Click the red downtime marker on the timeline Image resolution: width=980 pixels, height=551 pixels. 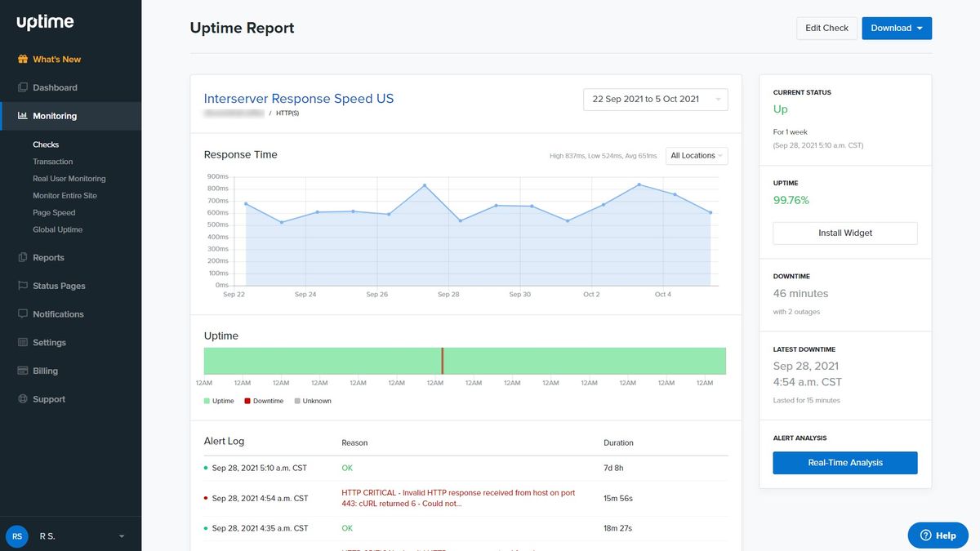[x=442, y=359]
